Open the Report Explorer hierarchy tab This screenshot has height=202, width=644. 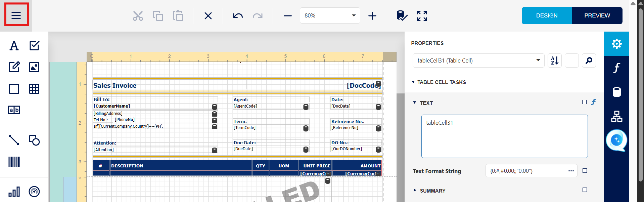point(616,116)
